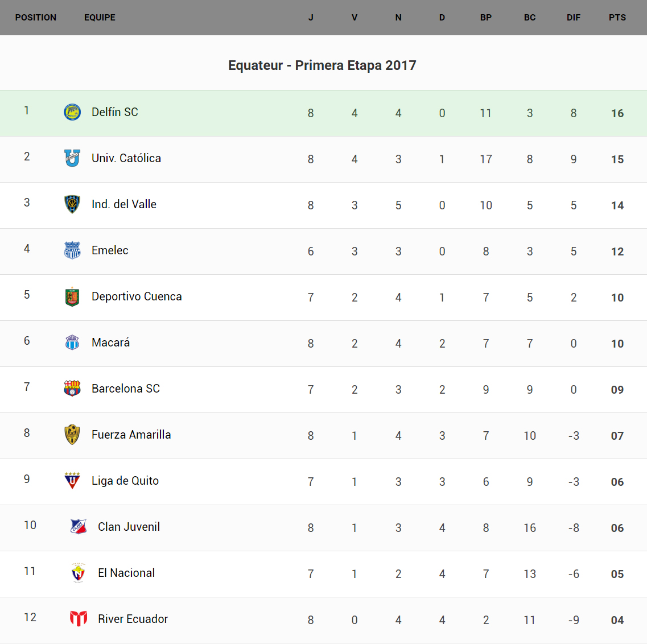The image size is (647, 644).
Task: Click the El Nacional team crest
Action: [x=79, y=573]
